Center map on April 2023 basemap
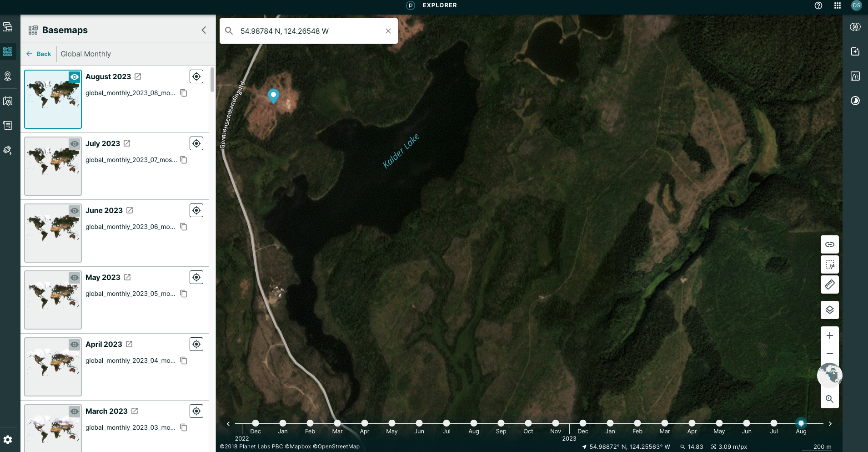The height and width of the screenshot is (452, 868). click(196, 344)
